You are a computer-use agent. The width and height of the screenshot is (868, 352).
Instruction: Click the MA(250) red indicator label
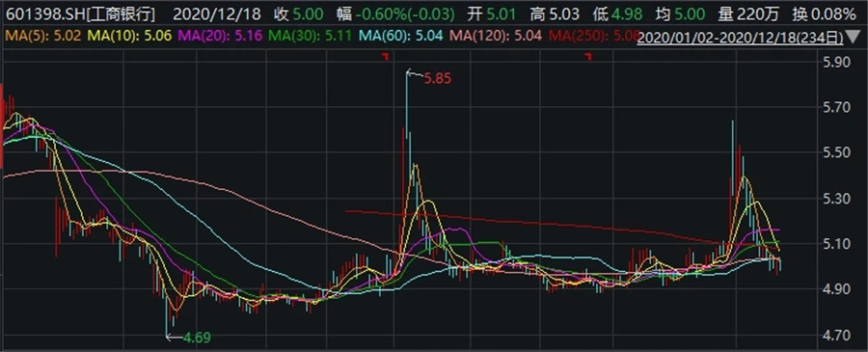pos(591,37)
